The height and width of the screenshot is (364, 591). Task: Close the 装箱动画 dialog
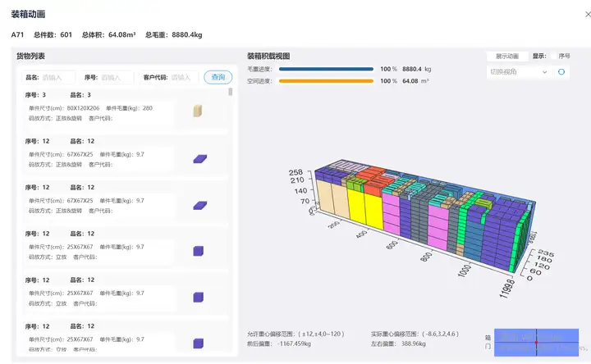pyautogui.click(x=588, y=14)
